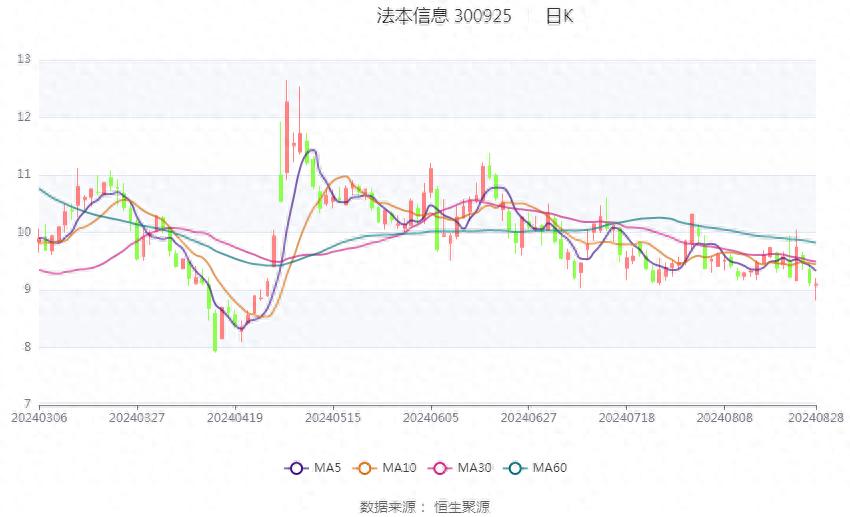Click y-axis value label 8
Viewport: 850px width, 517px height.
point(27,347)
